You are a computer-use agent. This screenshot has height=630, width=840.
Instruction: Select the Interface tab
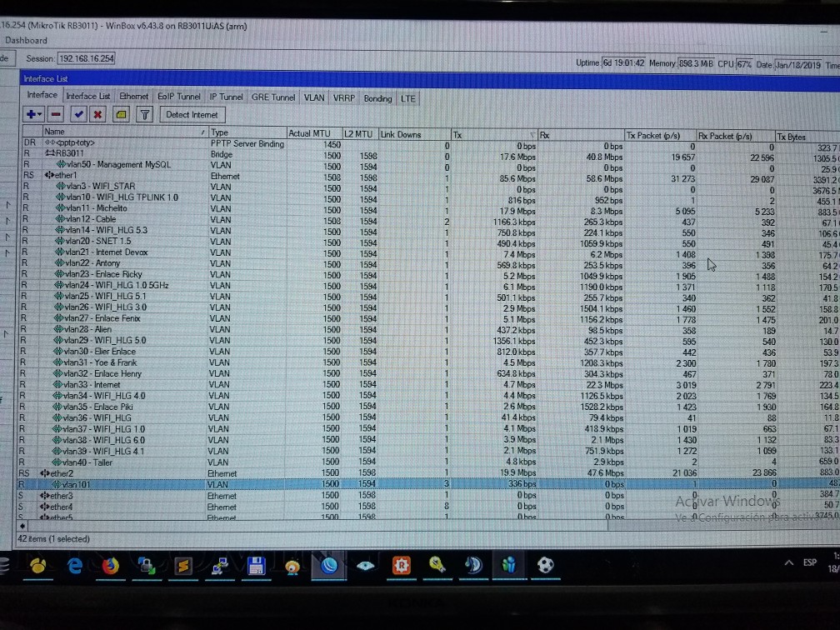42,95
